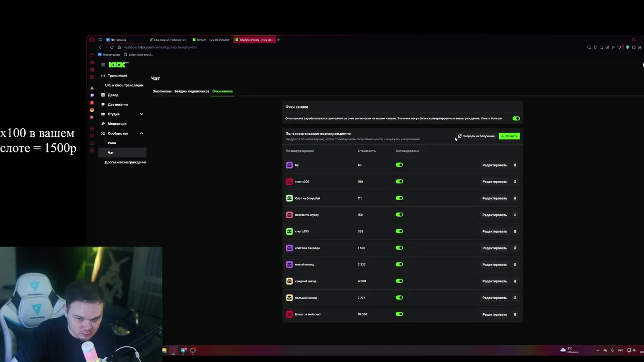Click the weather widget in taskbar

[x=570, y=350]
